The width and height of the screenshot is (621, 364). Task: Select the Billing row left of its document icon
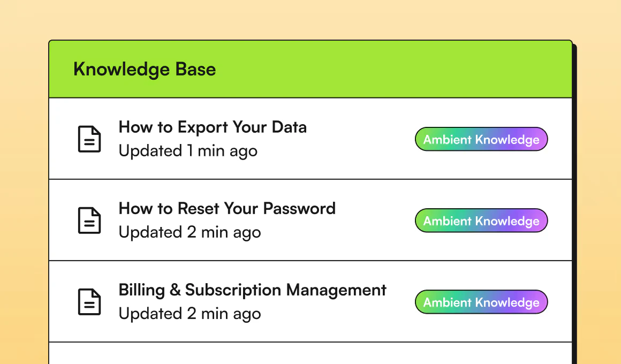(63, 302)
